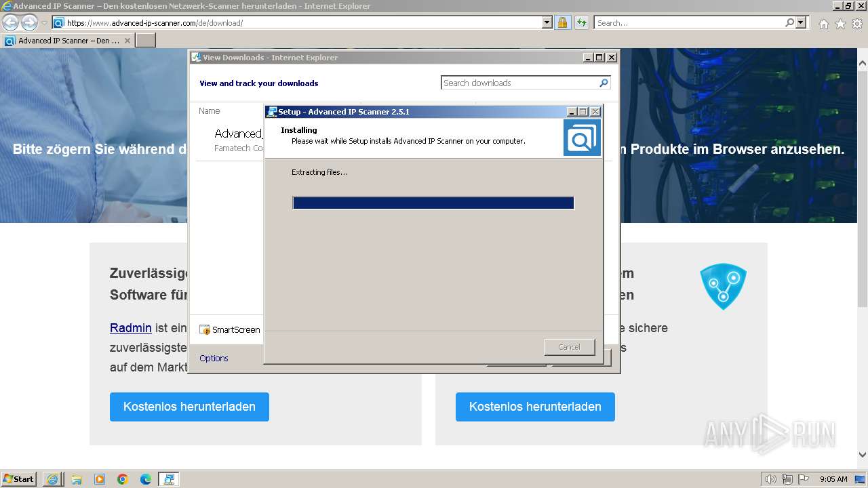This screenshot has width=868, height=488.
Task: Expand the search provider dropdown arrow
Action: [x=802, y=22]
